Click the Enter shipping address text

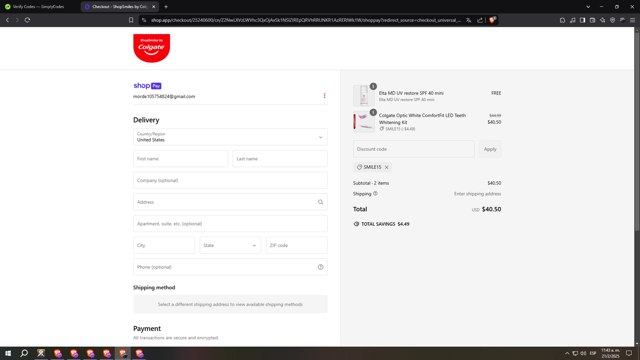tap(478, 194)
